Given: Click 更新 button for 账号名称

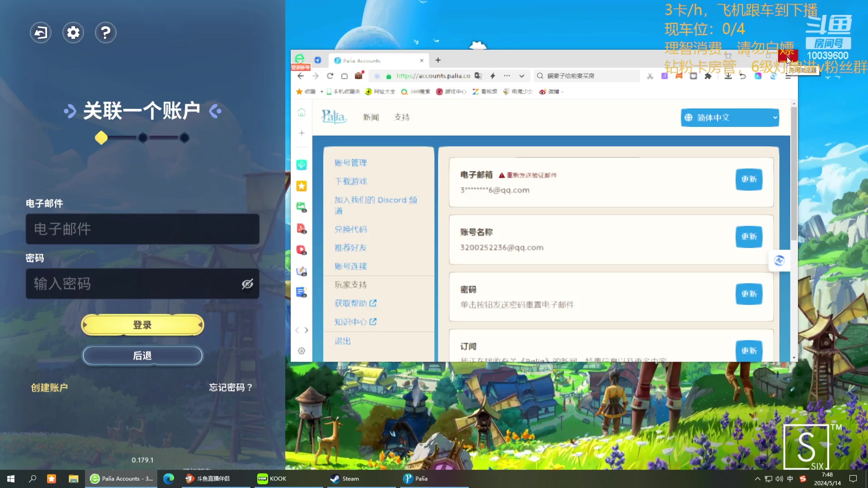Looking at the screenshot, I should tap(749, 237).
